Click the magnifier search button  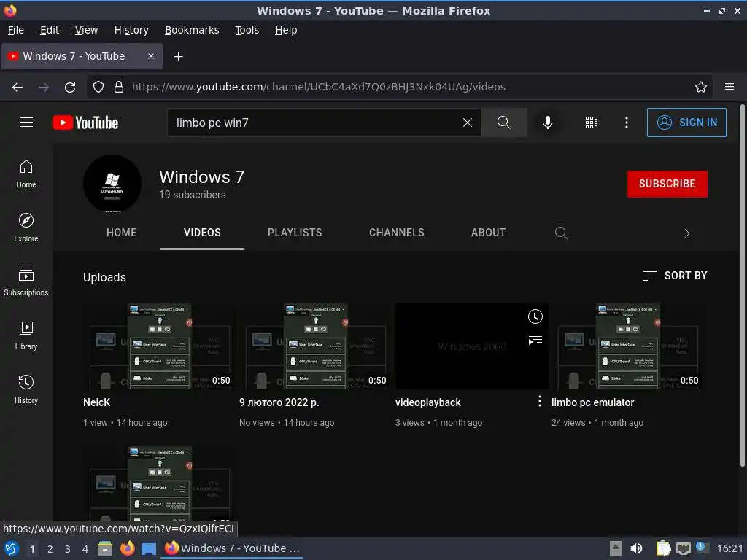coord(503,122)
